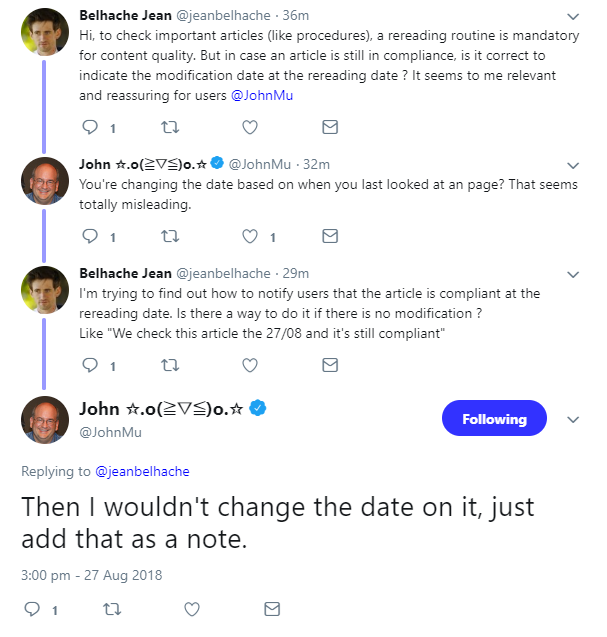Retweet John's 'totally misleading' tweet

point(170,237)
